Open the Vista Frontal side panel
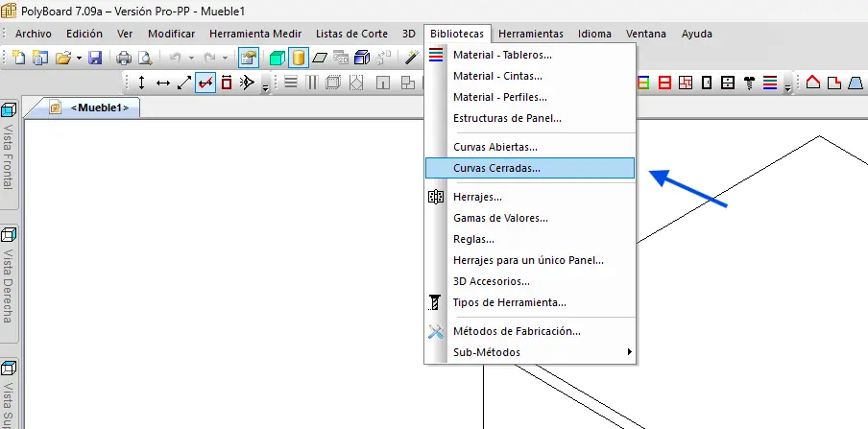Screen dimensions: 868x429 [x=10, y=146]
